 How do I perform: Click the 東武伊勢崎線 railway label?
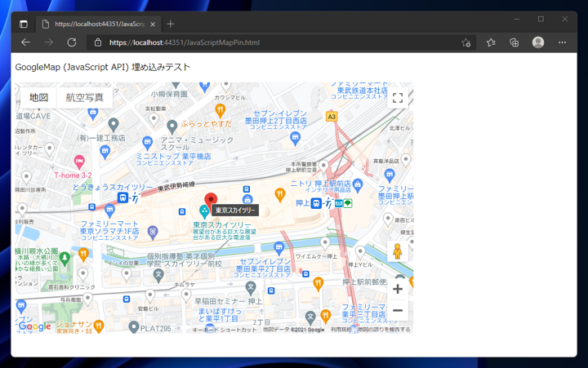click(x=176, y=186)
